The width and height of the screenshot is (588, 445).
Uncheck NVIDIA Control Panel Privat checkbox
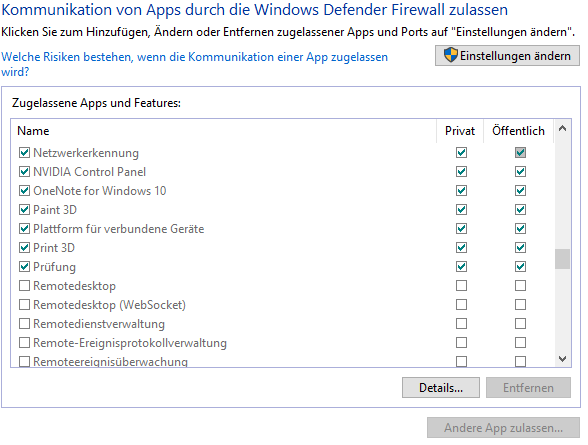(x=461, y=172)
